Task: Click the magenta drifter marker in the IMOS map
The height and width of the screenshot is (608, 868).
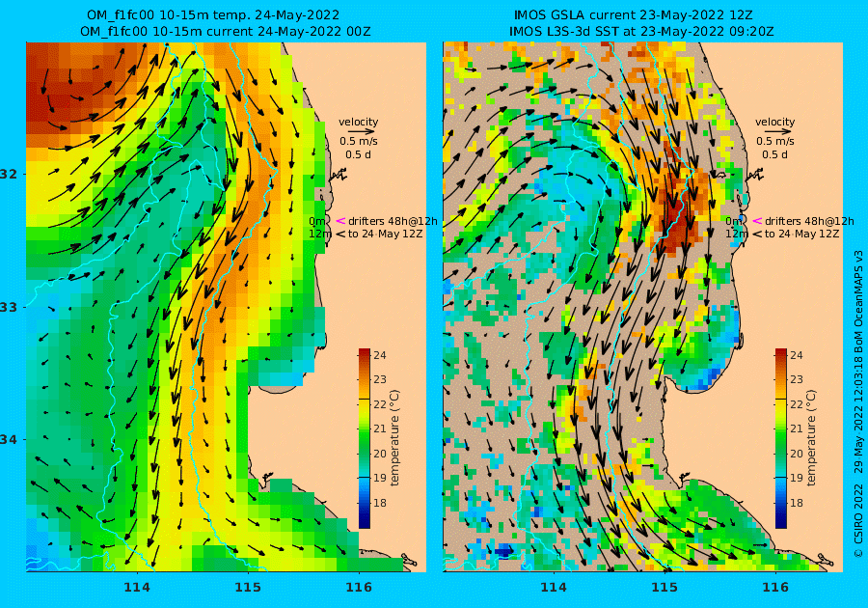Action: pos(757,221)
